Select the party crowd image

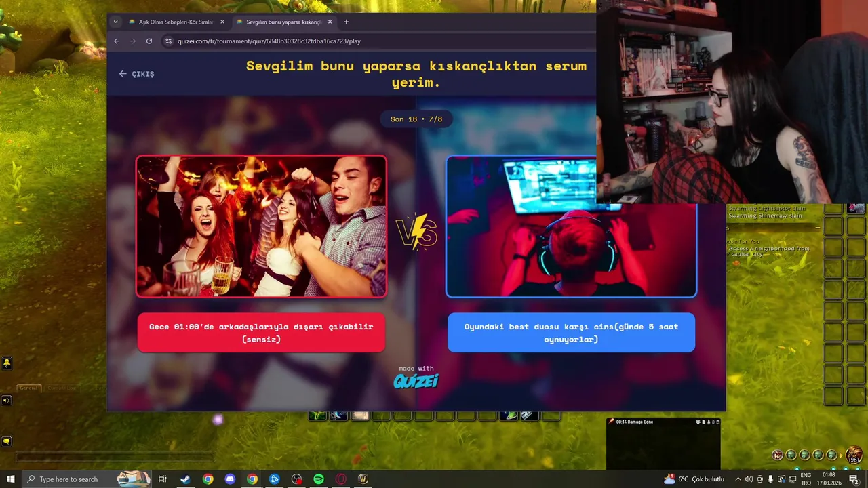click(261, 226)
